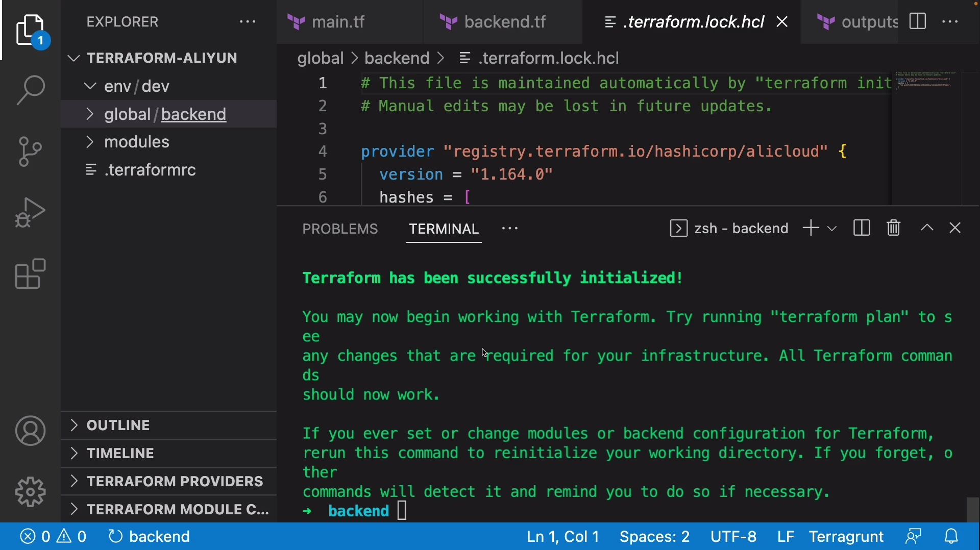Switch to the PROBLEMS panel tab

point(340,229)
